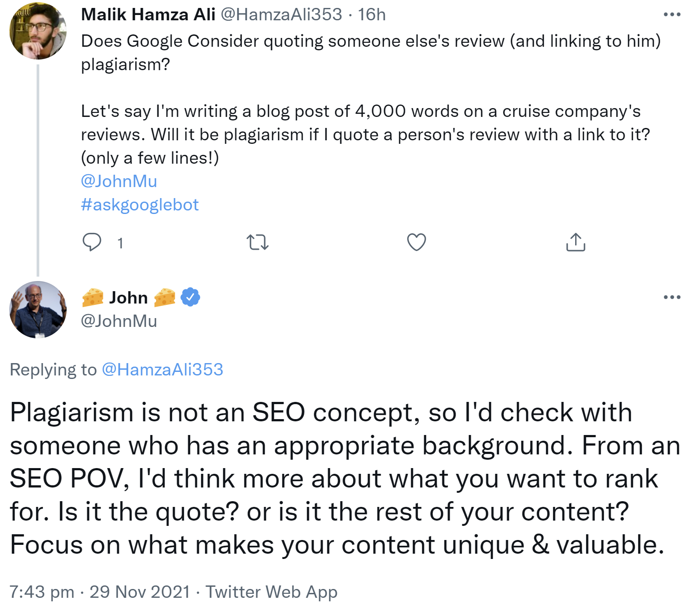This screenshot has width=700, height=615.
Task: Open Malik Hamza Ali's profile picture
Action: click(37, 31)
